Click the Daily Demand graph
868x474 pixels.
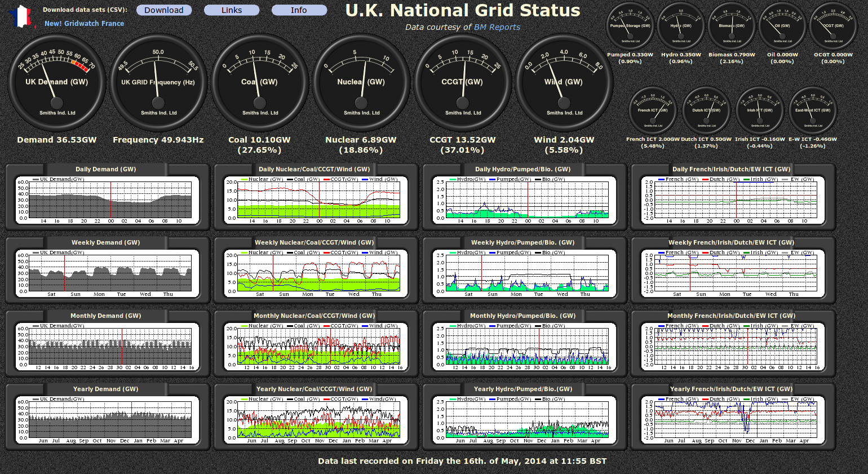pos(107,200)
